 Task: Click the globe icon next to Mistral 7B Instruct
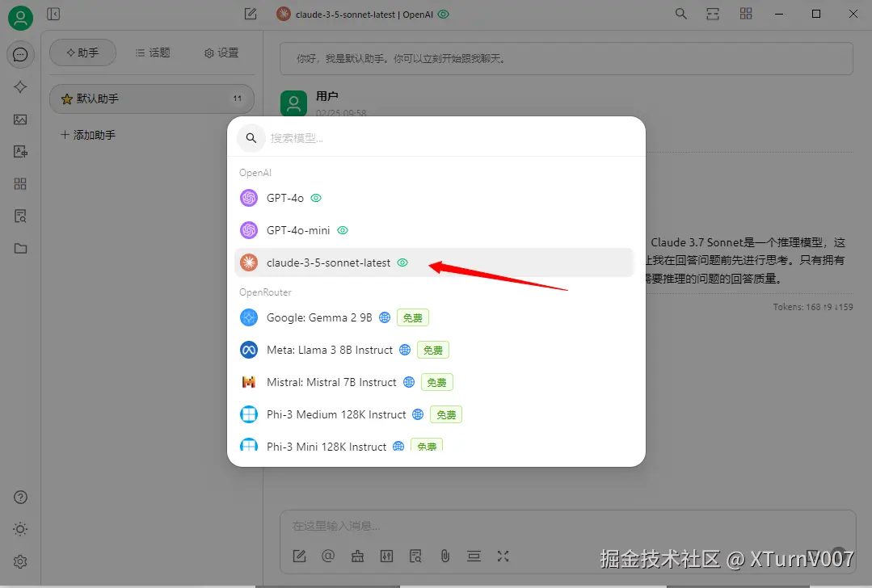(409, 382)
